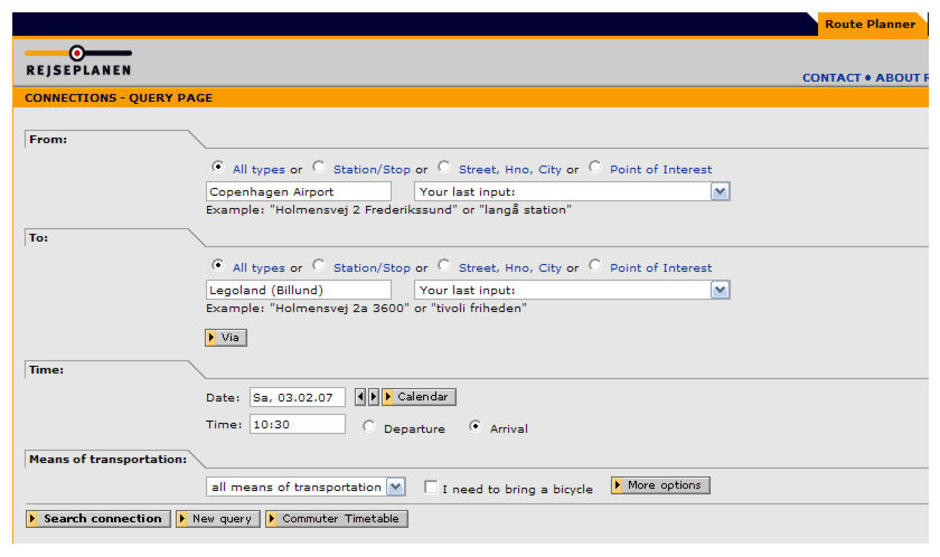Choose Departure time mode
Screen dimensions: 940x557
tap(369, 426)
